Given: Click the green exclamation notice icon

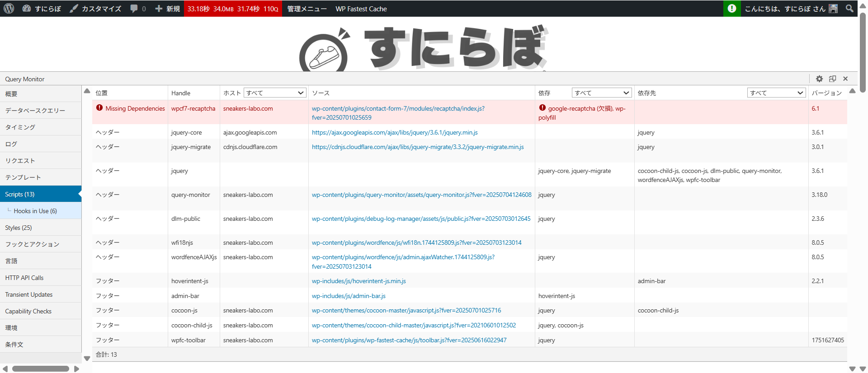Looking at the screenshot, I should [732, 9].
